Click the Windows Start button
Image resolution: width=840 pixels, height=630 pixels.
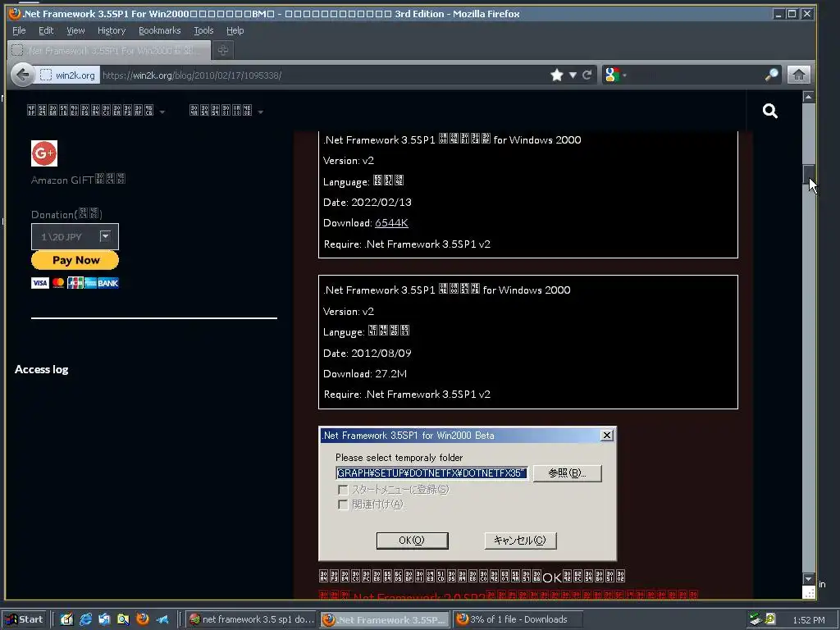(x=24, y=619)
